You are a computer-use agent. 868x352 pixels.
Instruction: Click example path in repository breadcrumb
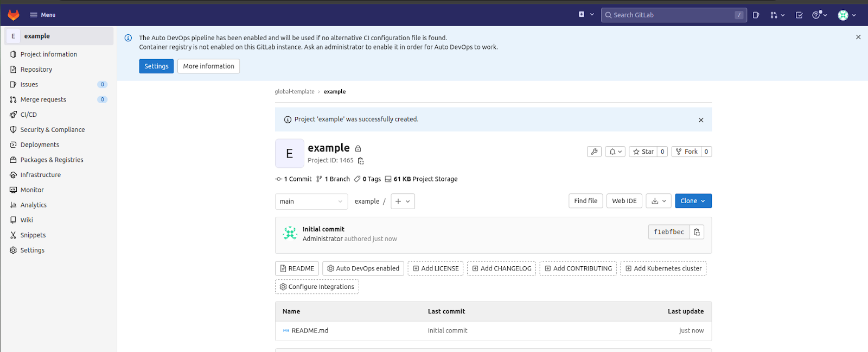click(367, 202)
